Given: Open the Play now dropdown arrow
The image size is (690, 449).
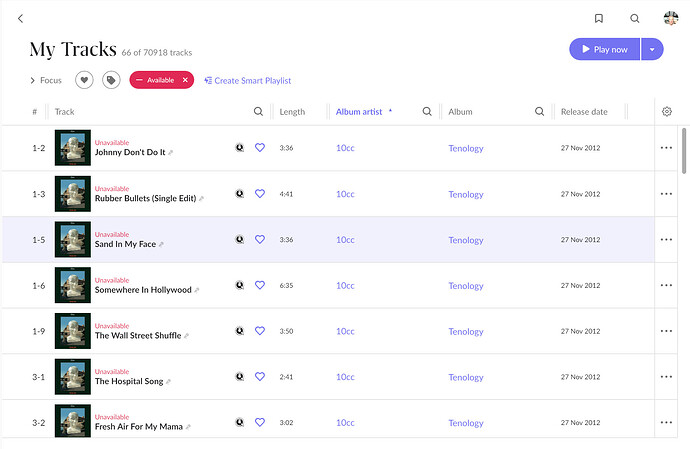Looking at the screenshot, I should [653, 49].
